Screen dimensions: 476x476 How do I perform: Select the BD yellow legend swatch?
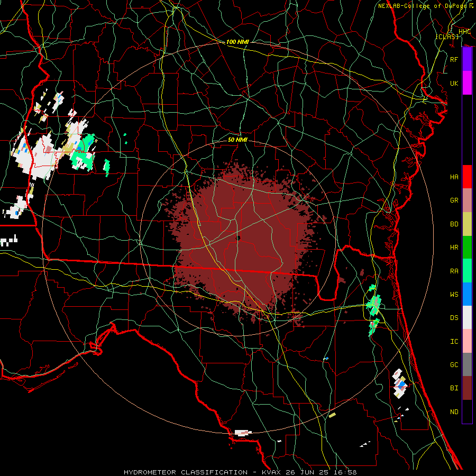[467, 224]
